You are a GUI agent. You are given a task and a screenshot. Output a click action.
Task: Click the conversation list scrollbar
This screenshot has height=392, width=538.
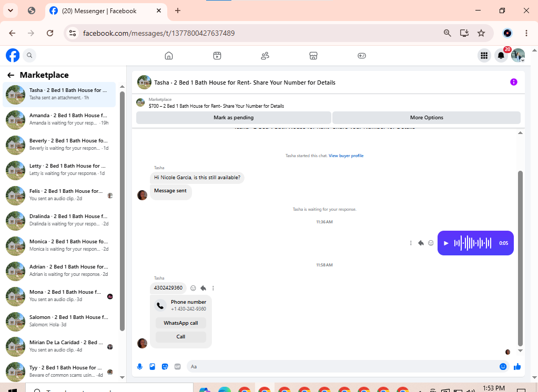click(122, 211)
